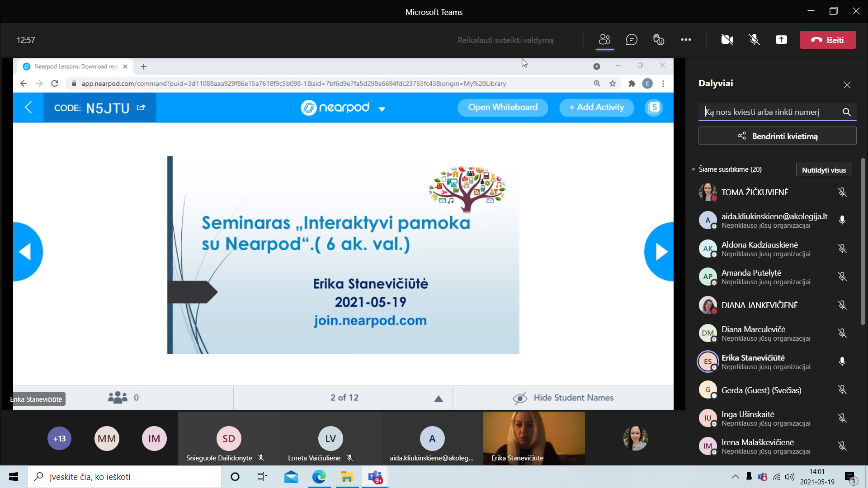Open File Explorer from the taskbar
Image resolution: width=868 pixels, height=488 pixels.
pos(347,477)
